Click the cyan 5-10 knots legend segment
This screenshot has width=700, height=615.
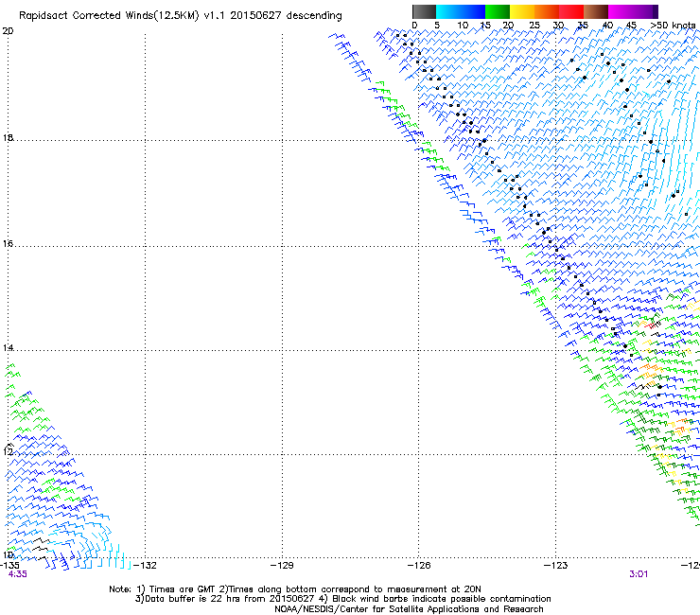pos(448,11)
